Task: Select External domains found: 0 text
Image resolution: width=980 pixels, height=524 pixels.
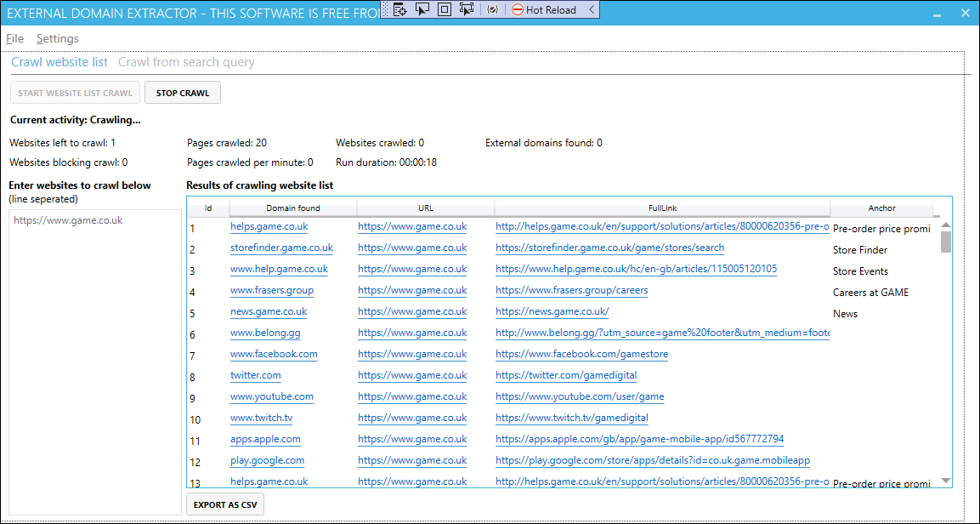Action: pyautogui.click(x=544, y=143)
